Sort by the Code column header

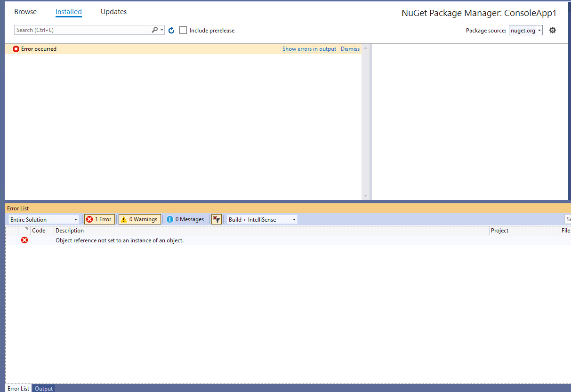42,231
